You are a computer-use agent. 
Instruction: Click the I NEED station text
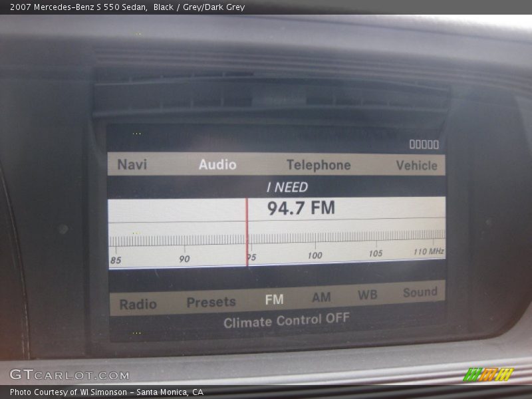point(287,187)
